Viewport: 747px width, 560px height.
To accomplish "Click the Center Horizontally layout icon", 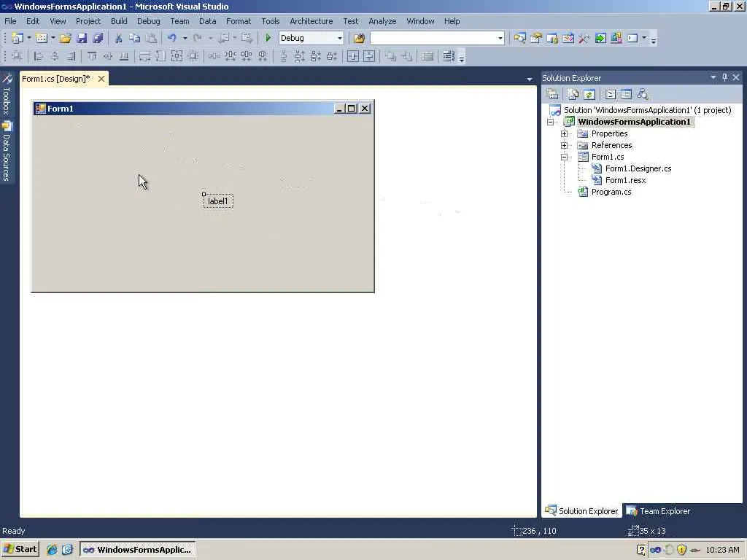I will (352, 57).
